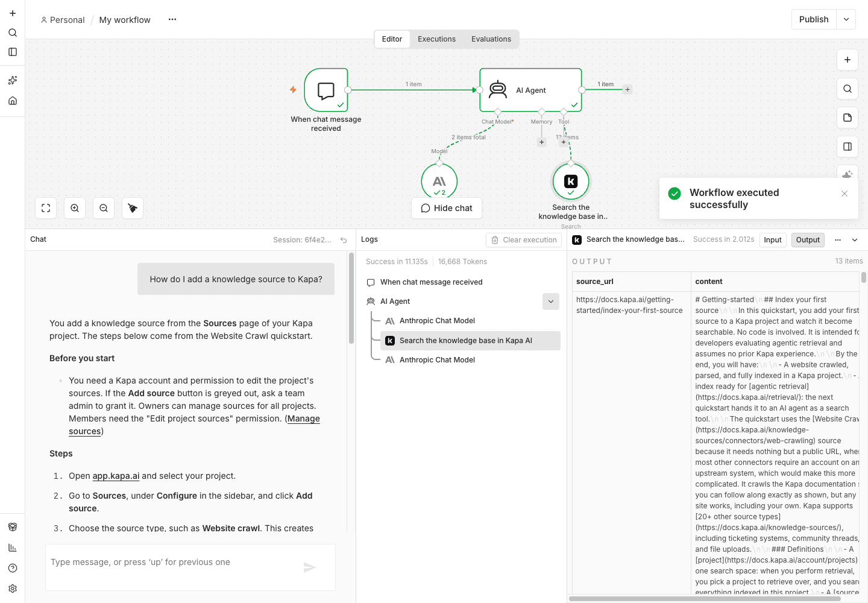Viewport: 868px width, 603px height.
Task: Open the help question-mark icon
Action: pyautogui.click(x=13, y=568)
